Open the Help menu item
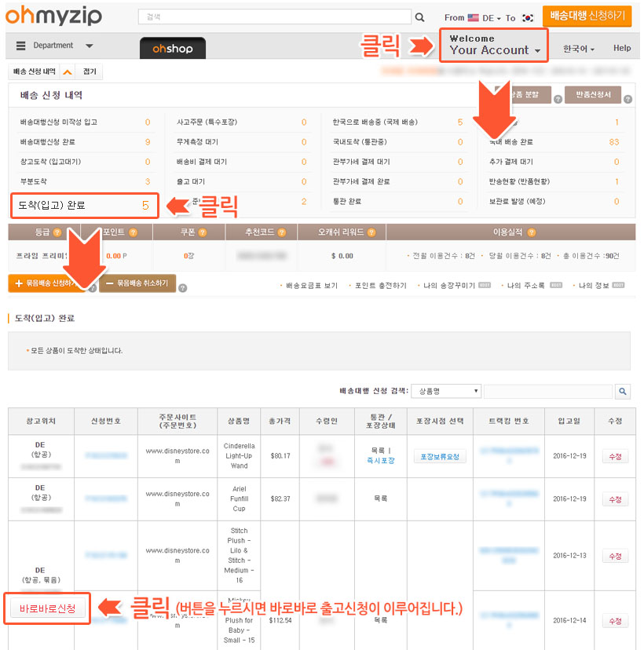 [621, 48]
